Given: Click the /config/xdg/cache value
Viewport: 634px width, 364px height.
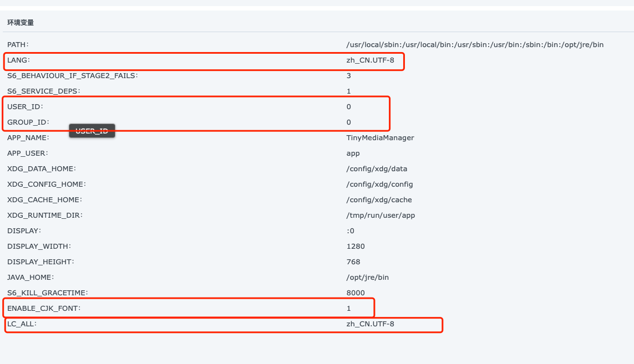Looking at the screenshot, I should click(x=379, y=199).
